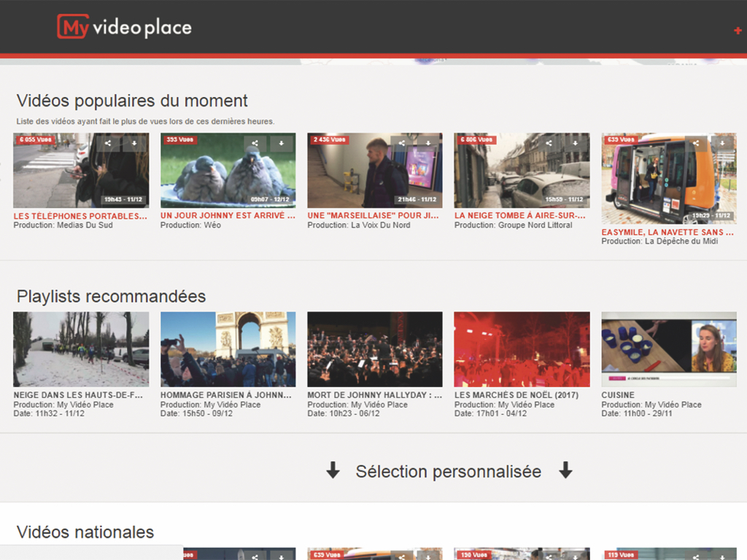
Task: Click the La Neige Tombe à Aire-sur title
Action: click(x=519, y=216)
